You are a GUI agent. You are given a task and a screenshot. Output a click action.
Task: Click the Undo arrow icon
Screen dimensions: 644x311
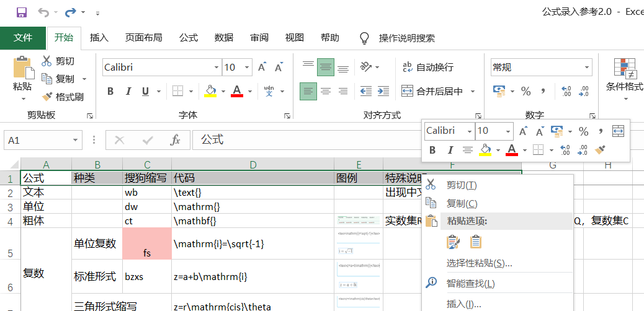tap(43, 12)
